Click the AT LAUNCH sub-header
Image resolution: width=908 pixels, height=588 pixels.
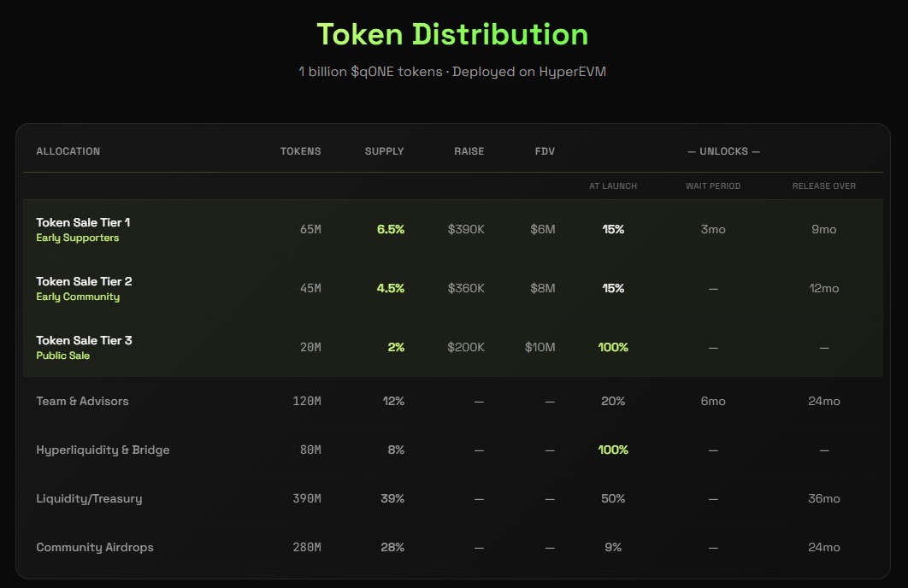coord(613,185)
